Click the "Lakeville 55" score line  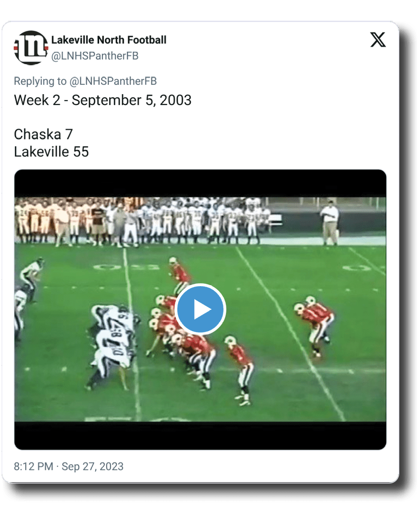click(51, 152)
